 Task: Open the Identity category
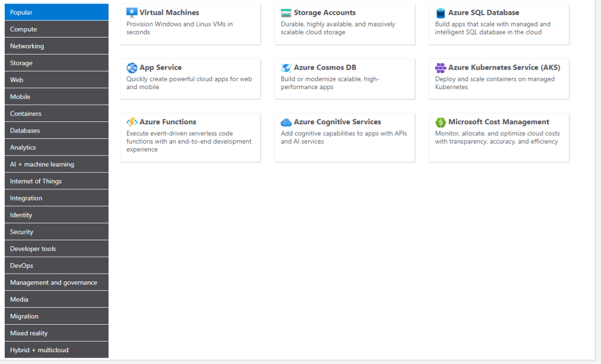57,215
